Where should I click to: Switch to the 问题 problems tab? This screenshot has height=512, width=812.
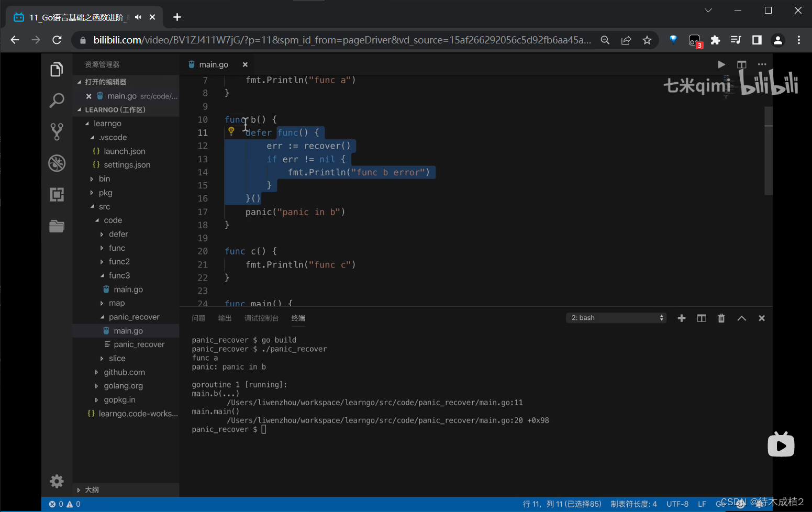(x=198, y=318)
